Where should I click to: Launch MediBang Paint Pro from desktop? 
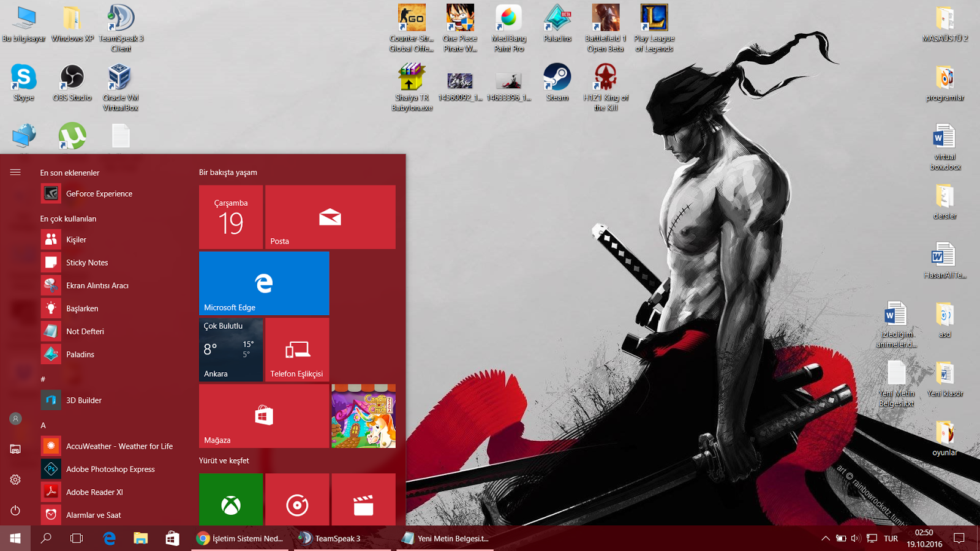tap(509, 28)
